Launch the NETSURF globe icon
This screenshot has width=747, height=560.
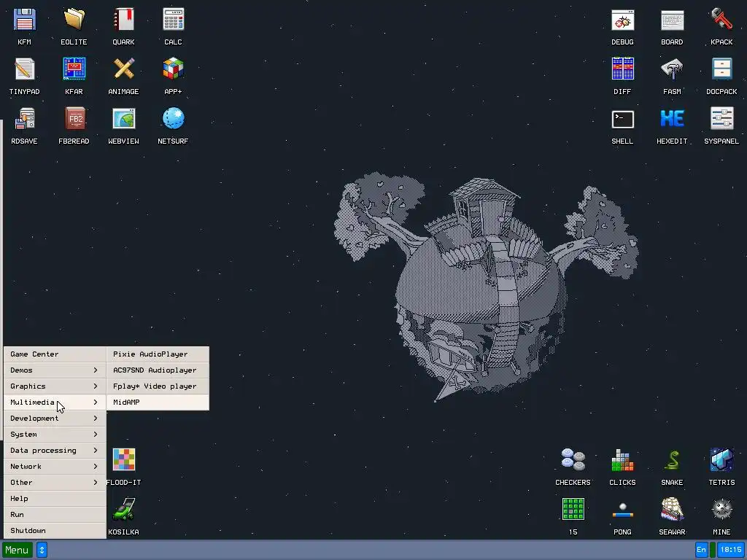click(x=173, y=119)
